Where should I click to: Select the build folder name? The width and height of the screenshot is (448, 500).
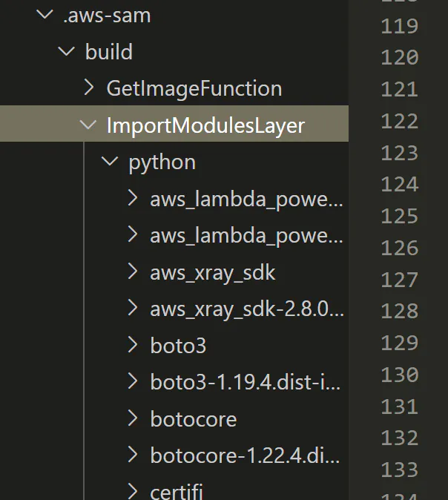[x=109, y=52]
